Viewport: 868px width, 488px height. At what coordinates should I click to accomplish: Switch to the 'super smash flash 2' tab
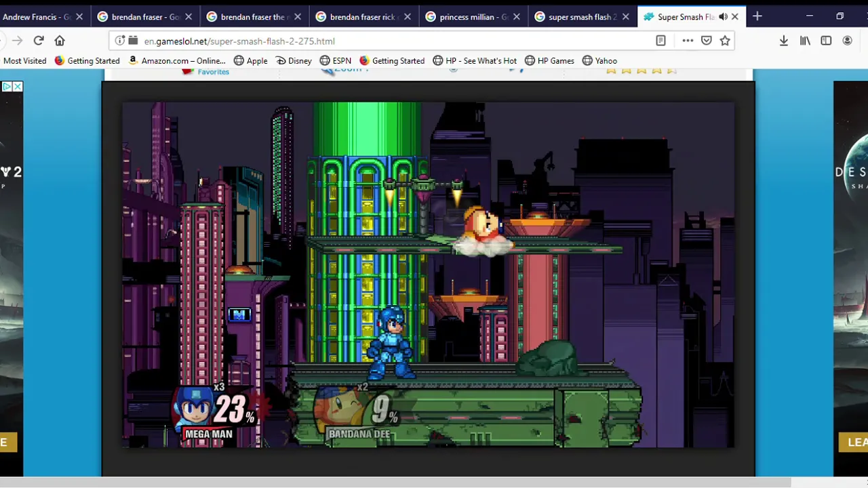(x=582, y=17)
